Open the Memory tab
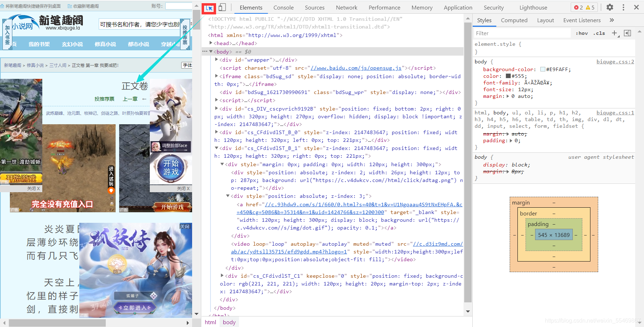The width and height of the screenshot is (644, 327). pos(422,8)
